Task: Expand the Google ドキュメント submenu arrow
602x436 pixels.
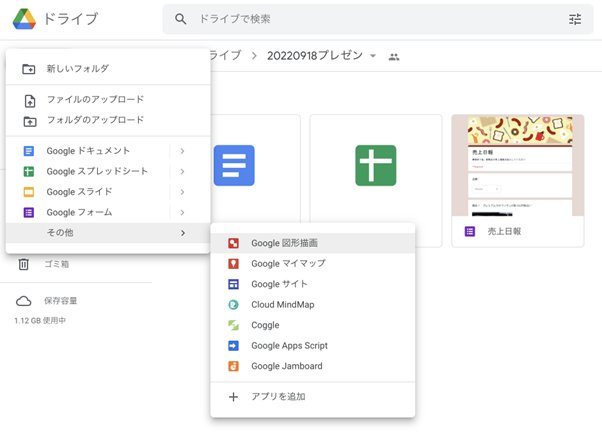Action: (x=182, y=151)
